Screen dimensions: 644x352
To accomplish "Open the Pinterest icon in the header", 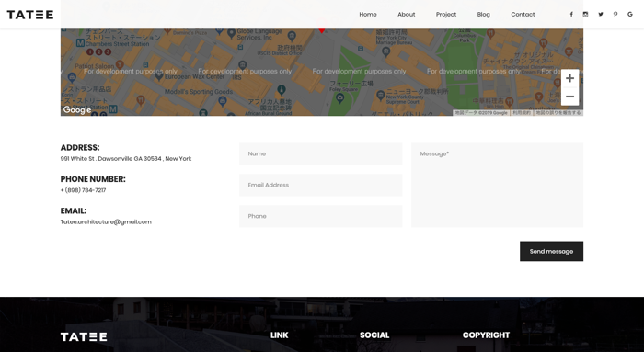I will (615, 15).
